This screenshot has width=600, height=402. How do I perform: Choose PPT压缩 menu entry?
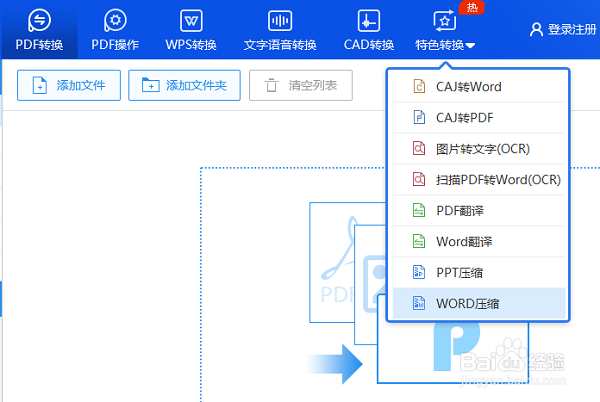click(479, 272)
